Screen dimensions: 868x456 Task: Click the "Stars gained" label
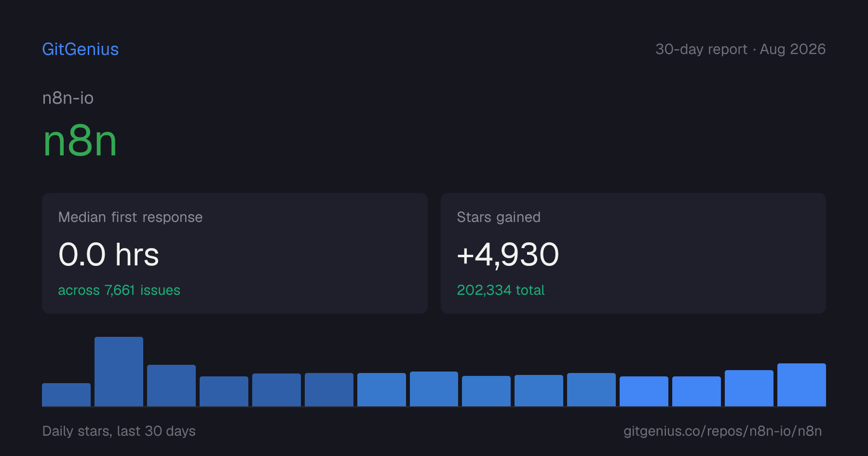coord(499,217)
